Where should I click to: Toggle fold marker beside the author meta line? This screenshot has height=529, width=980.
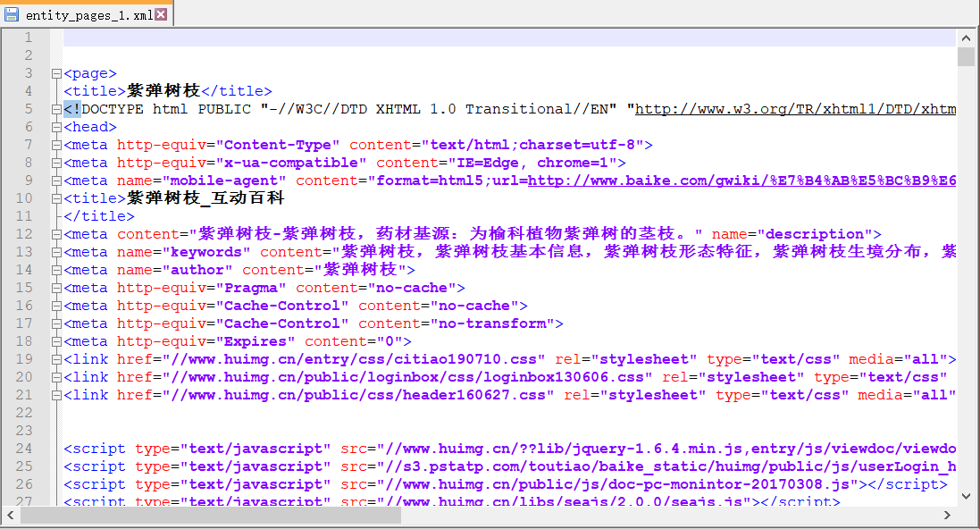(x=56, y=271)
